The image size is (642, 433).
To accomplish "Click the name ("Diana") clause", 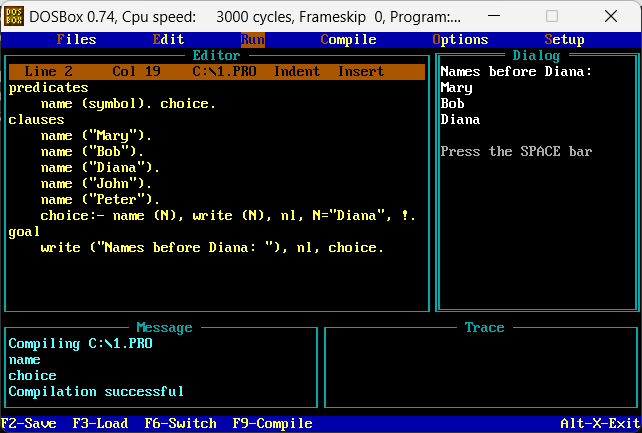I will click(100, 167).
